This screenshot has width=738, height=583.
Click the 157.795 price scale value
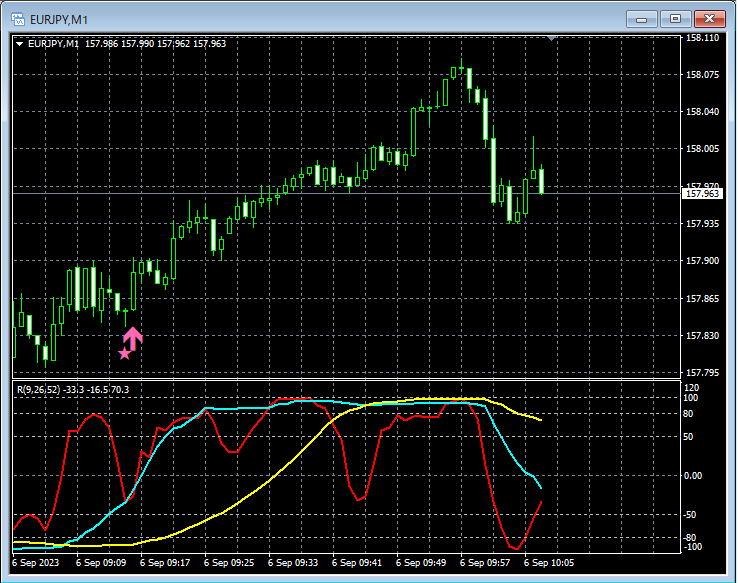(702, 373)
